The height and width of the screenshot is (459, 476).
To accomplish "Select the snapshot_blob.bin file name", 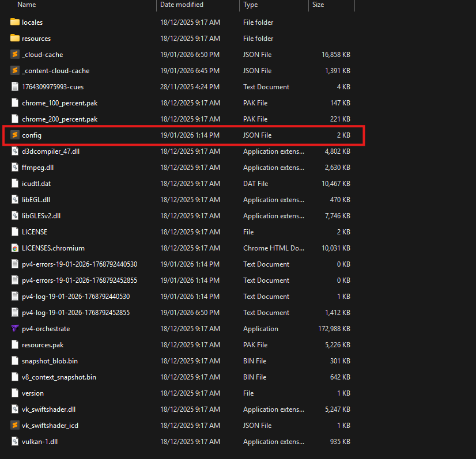I will 50,361.
